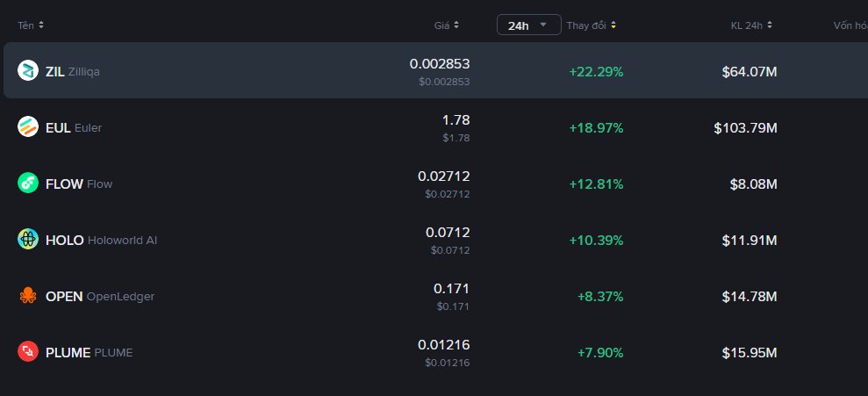Sort by Thay đổi column header
This screenshot has height=396, width=868.
pos(592,25)
